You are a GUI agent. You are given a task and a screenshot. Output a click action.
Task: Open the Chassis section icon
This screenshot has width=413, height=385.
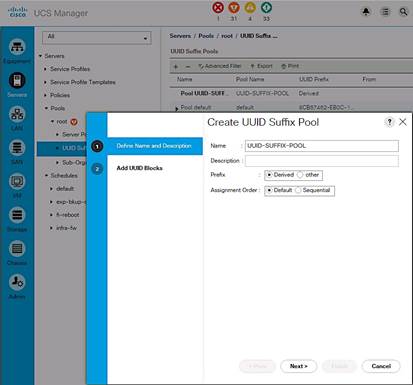tap(17, 249)
